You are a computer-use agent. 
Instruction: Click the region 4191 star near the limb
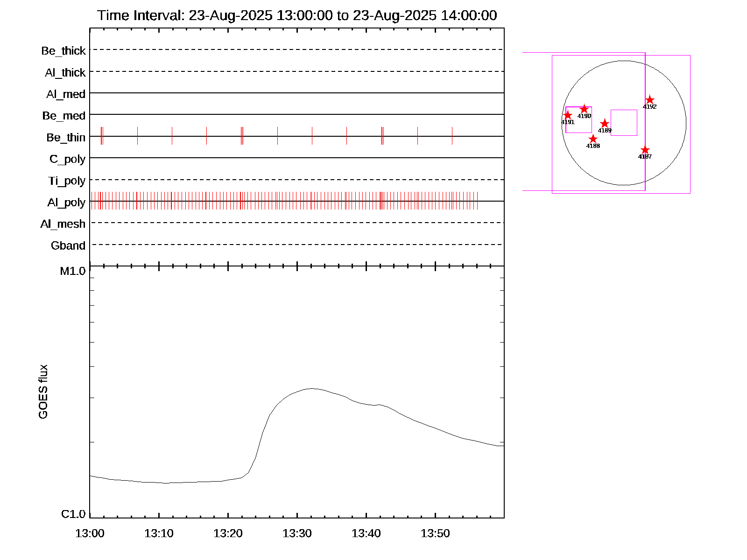[x=568, y=115]
